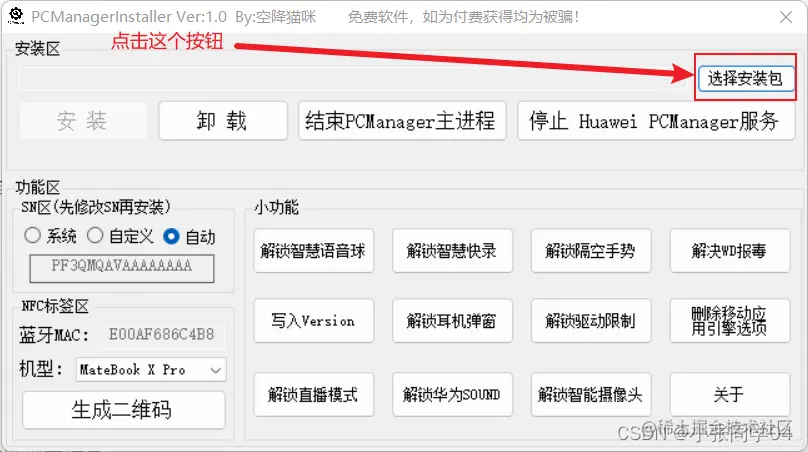Image resolution: width=808 pixels, height=452 pixels.
Task: Click 解锁驱动限制 button
Action: (x=591, y=321)
